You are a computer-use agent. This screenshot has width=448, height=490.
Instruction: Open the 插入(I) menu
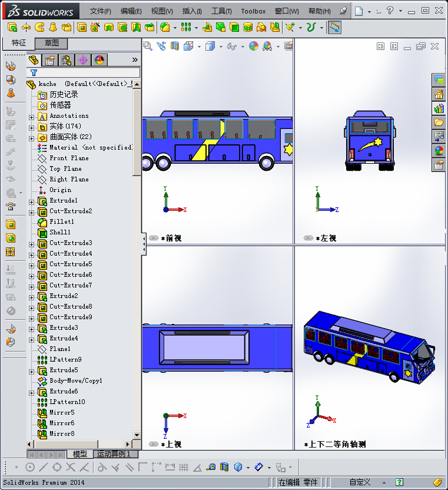(192, 11)
